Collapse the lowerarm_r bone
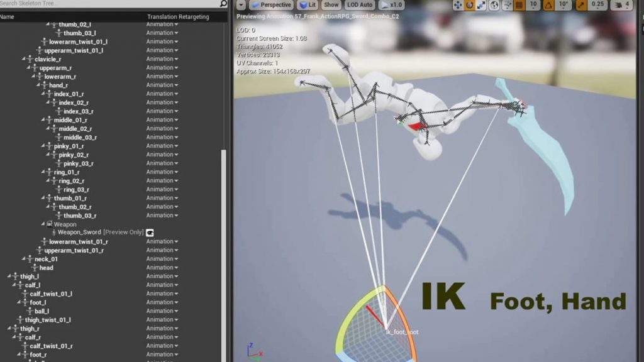This screenshot has height=362, width=644. click(x=33, y=76)
